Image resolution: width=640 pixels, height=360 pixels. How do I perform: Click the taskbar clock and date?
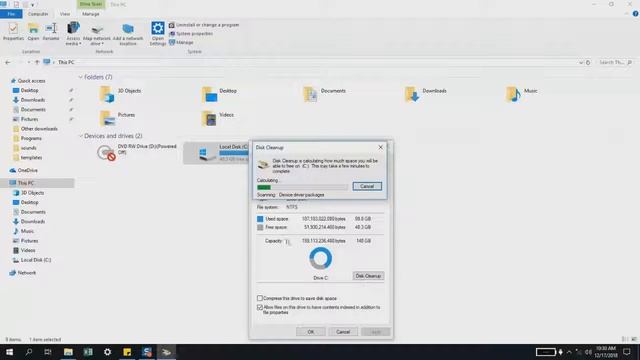606,352
